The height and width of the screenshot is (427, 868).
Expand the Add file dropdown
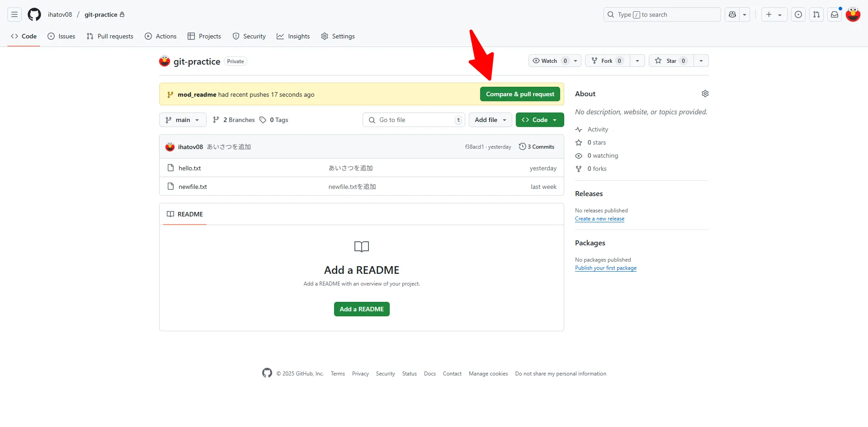coord(491,120)
